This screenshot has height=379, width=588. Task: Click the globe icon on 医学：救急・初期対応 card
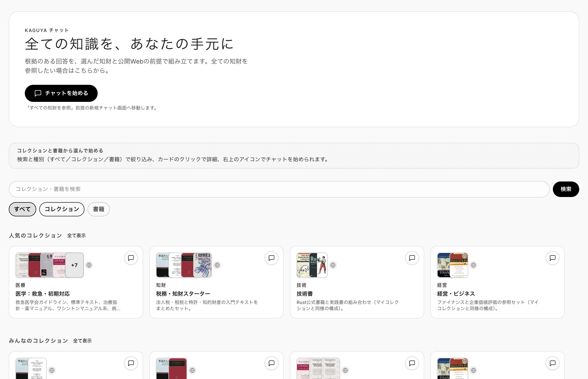click(x=89, y=265)
